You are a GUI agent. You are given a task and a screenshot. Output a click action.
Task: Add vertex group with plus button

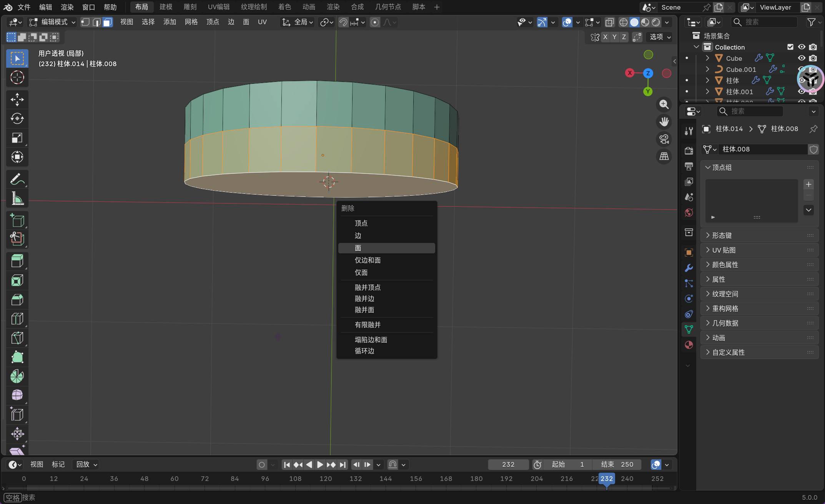pos(808,185)
